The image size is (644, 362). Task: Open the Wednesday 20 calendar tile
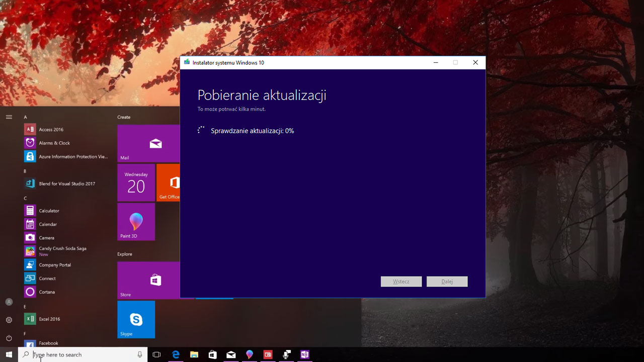coord(136,183)
